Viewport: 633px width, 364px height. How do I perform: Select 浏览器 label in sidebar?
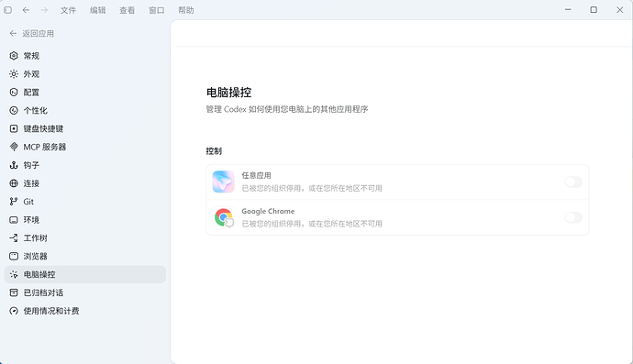coord(35,256)
